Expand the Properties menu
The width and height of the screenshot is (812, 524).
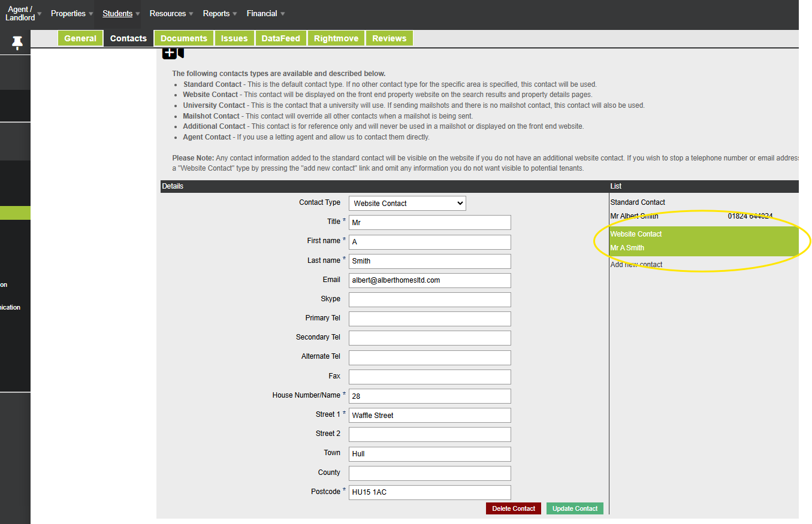point(71,14)
